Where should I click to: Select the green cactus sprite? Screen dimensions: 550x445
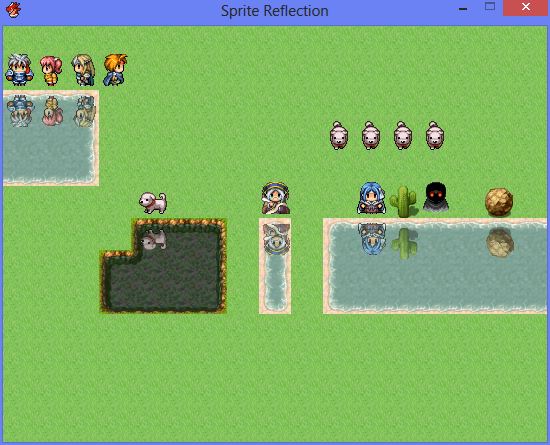403,201
